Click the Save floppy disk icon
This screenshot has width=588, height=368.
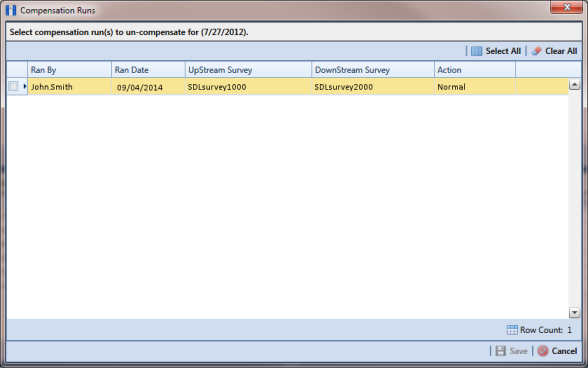click(x=501, y=351)
